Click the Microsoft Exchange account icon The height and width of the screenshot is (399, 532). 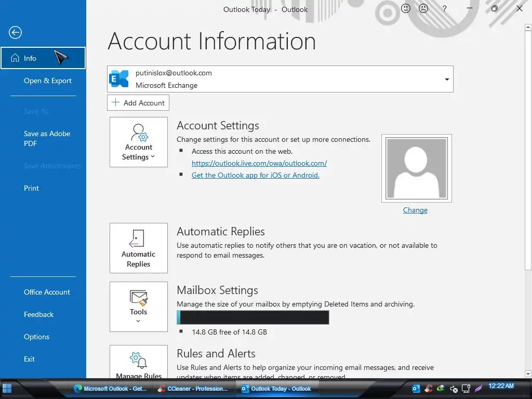coord(119,79)
